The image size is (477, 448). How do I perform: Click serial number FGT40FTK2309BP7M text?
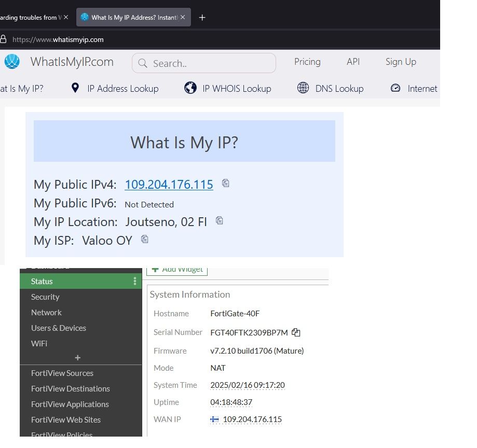[x=249, y=333]
